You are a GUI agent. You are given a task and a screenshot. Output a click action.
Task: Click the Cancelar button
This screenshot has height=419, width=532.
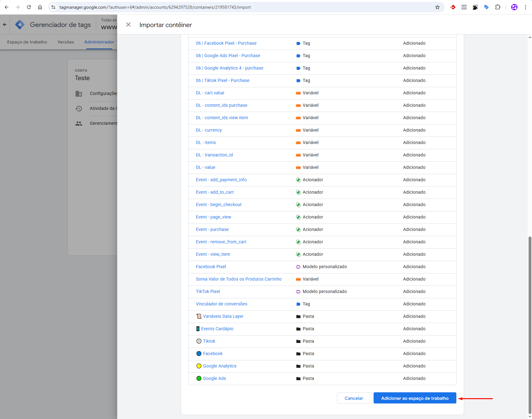(x=354, y=398)
